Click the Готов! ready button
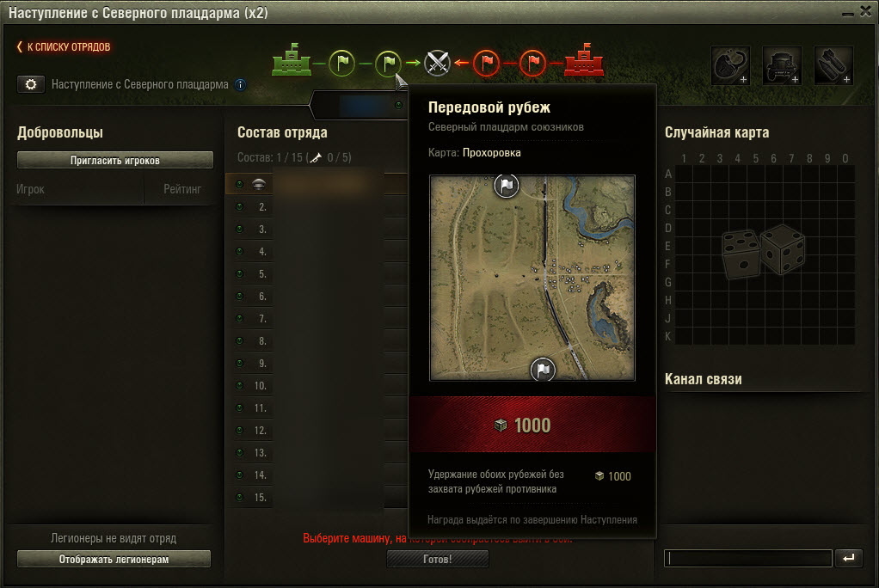The height and width of the screenshot is (588, 879). point(437,559)
